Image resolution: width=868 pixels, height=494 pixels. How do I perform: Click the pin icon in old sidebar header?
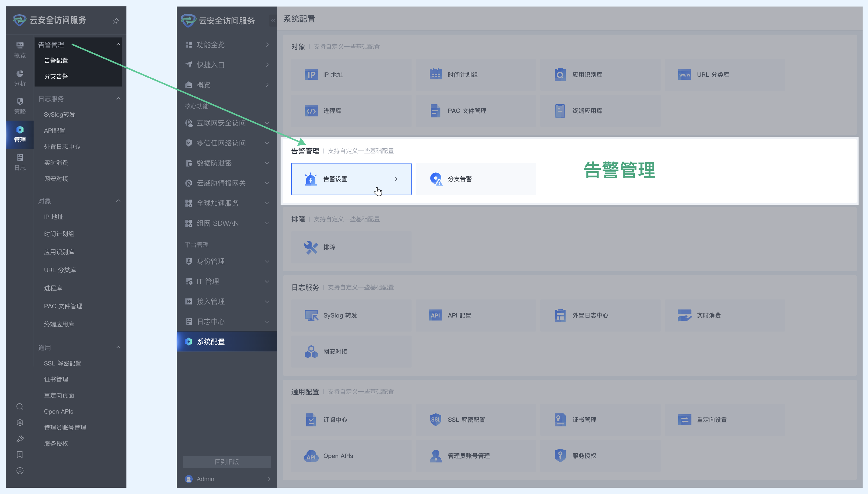tap(116, 21)
